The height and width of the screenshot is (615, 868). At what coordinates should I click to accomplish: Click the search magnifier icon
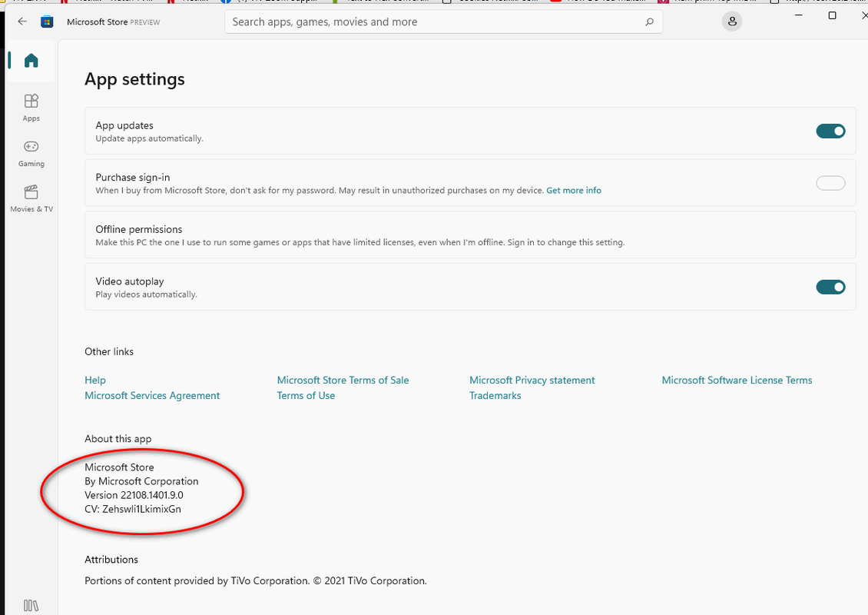tap(649, 22)
